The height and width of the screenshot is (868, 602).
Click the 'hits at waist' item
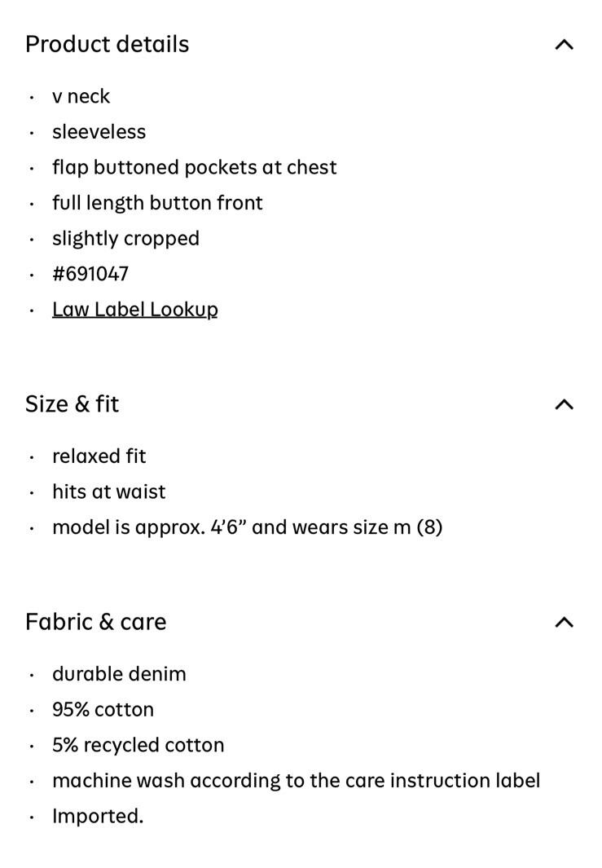(108, 491)
